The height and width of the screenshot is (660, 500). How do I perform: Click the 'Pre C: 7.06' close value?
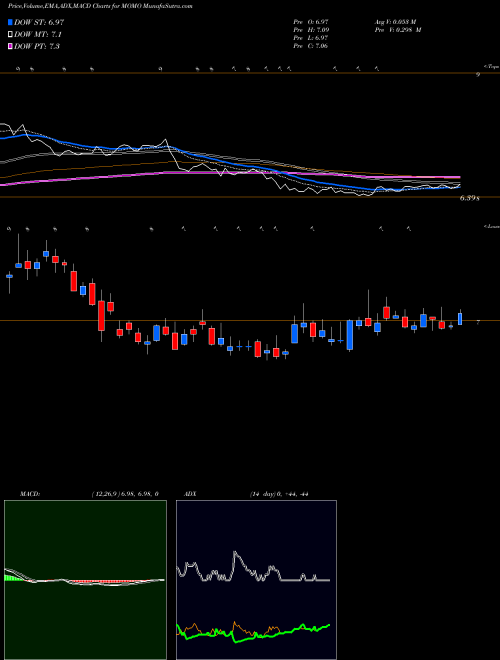pos(311,46)
